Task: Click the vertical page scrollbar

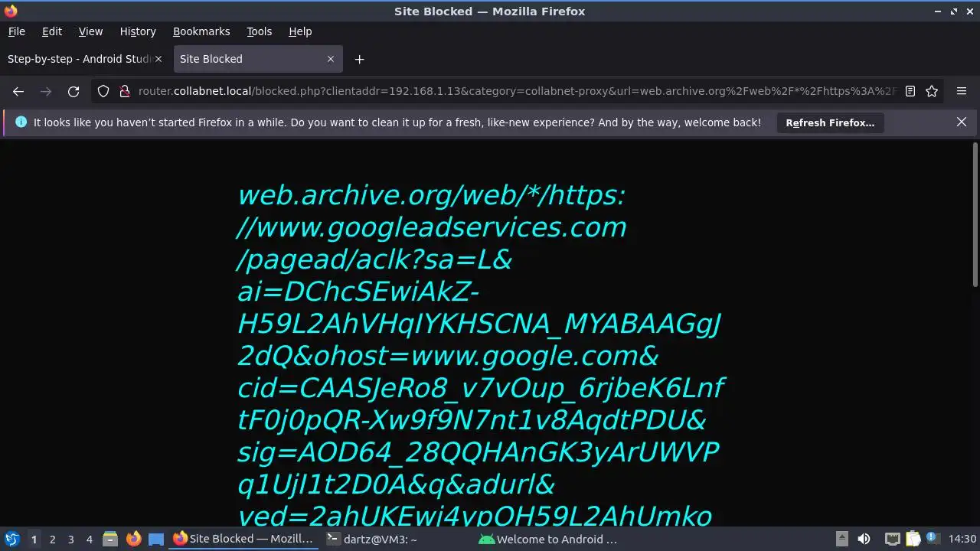Action: pyautogui.click(x=975, y=215)
